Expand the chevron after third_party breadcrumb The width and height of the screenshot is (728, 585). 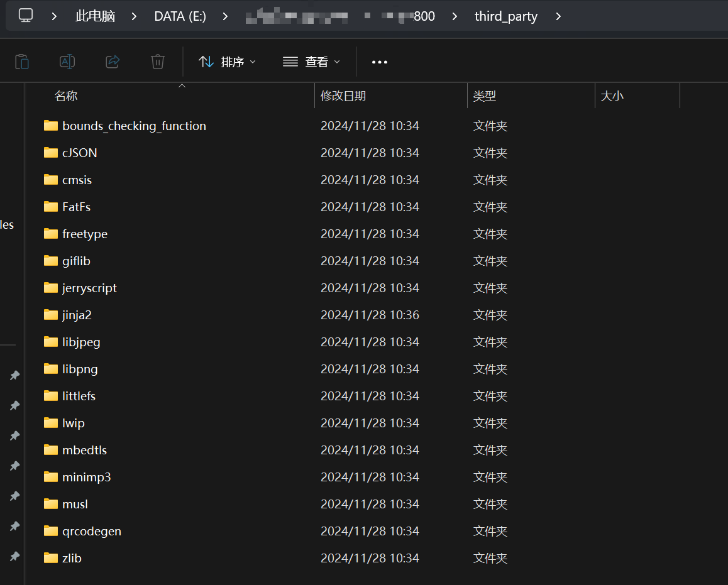[558, 17]
